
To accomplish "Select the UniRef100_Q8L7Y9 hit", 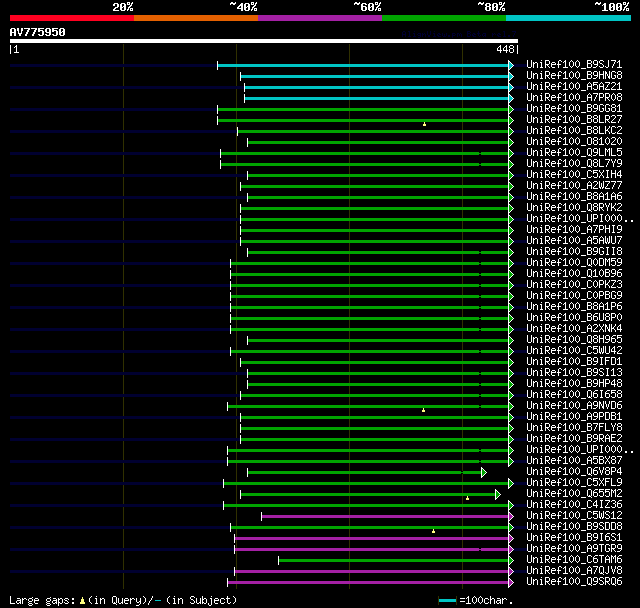I will pyautogui.click(x=574, y=164).
